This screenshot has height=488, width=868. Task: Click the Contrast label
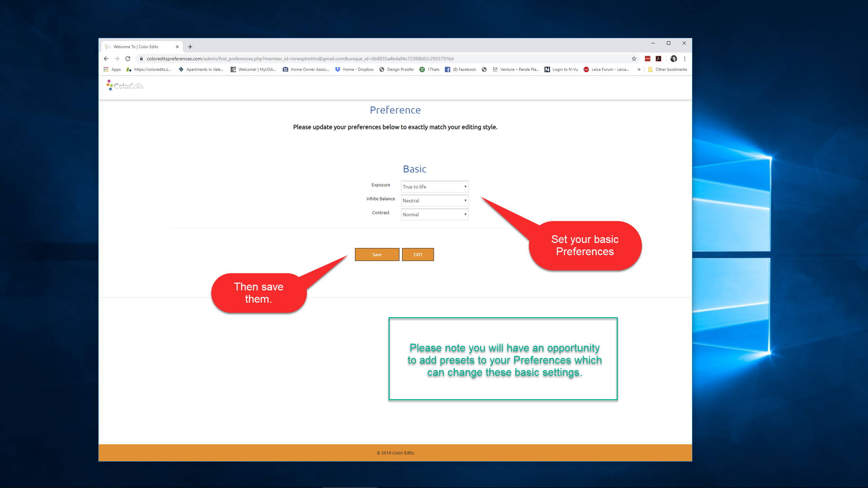coord(380,213)
